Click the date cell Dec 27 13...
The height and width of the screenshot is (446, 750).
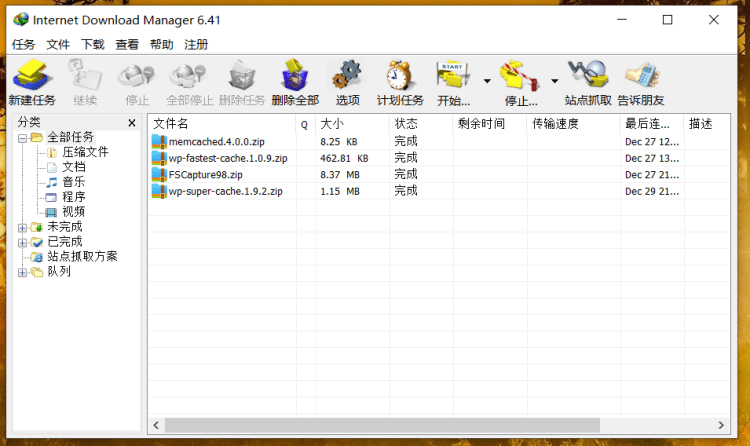pos(652,158)
